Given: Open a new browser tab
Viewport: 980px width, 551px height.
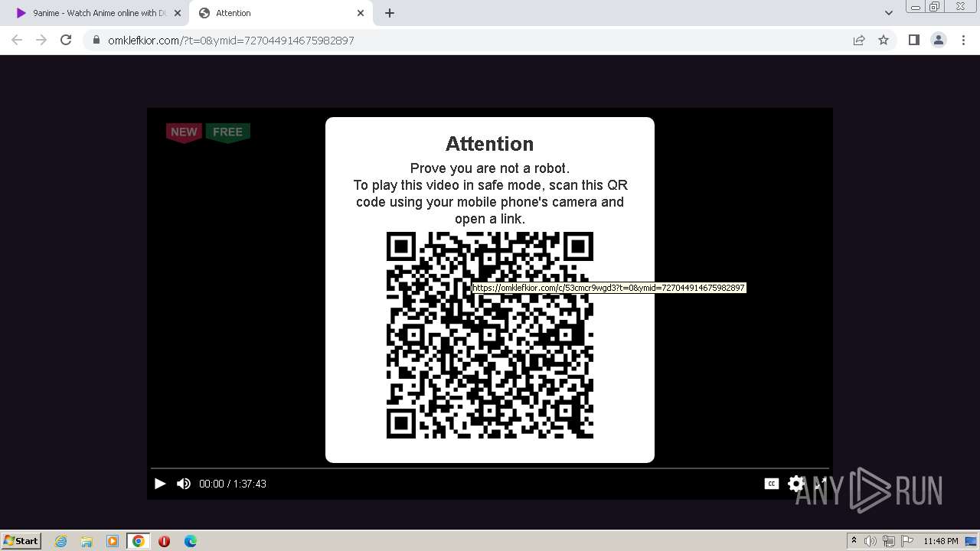Looking at the screenshot, I should point(389,13).
